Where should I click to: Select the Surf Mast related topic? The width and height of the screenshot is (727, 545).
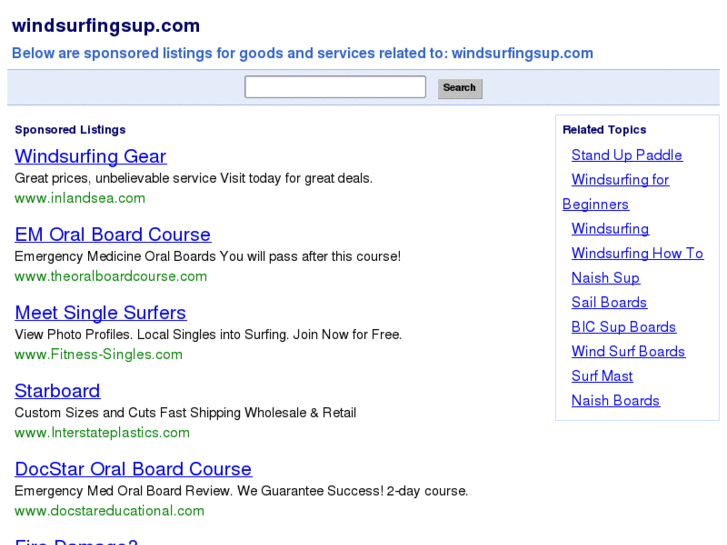602,376
